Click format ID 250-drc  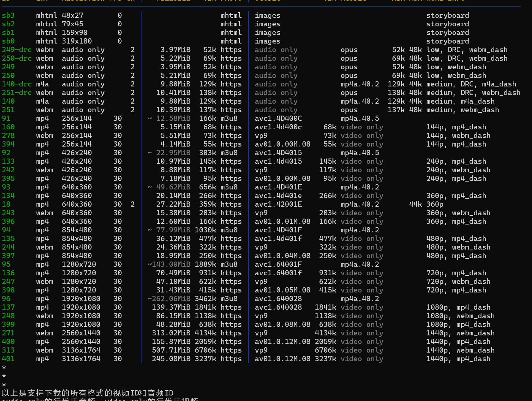tap(17, 58)
